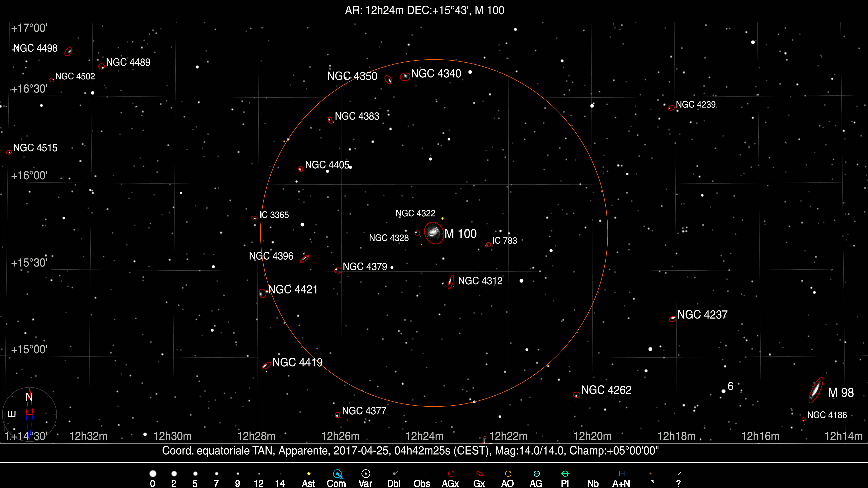Click the Pl planetary nebula legend icon
This screenshot has height=488, width=868.
click(565, 474)
